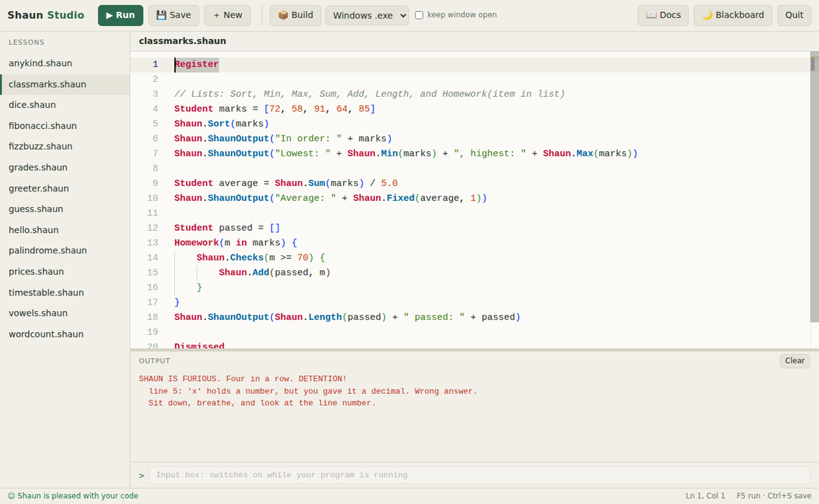Click line number 13 in gutter
This screenshot has width=819, height=504.
153,243
